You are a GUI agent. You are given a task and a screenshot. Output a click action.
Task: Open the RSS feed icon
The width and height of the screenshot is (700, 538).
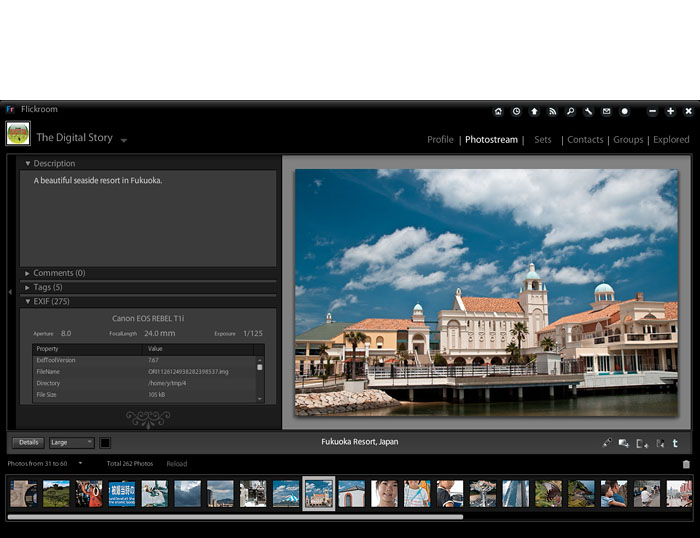click(x=552, y=111)
